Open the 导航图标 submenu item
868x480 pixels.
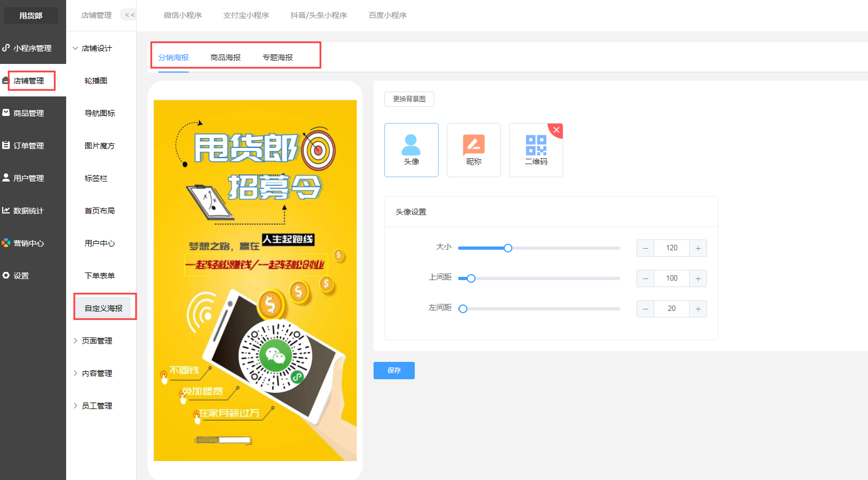100,113
